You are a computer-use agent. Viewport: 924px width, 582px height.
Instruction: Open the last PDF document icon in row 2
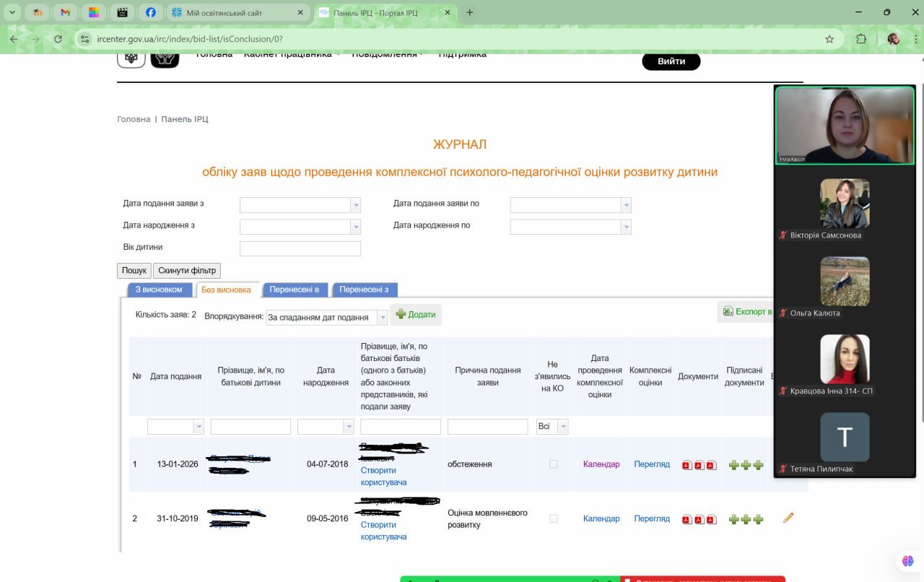coord(711,519)
